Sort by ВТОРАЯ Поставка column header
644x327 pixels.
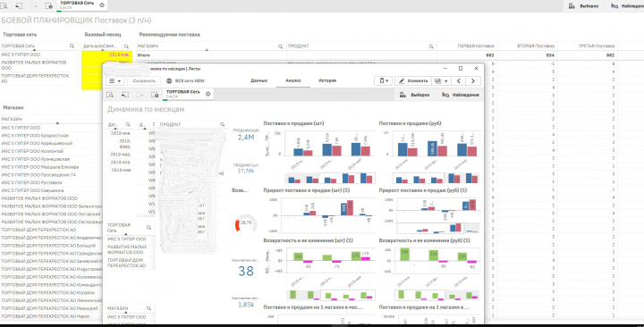click(x=536, y=46)
